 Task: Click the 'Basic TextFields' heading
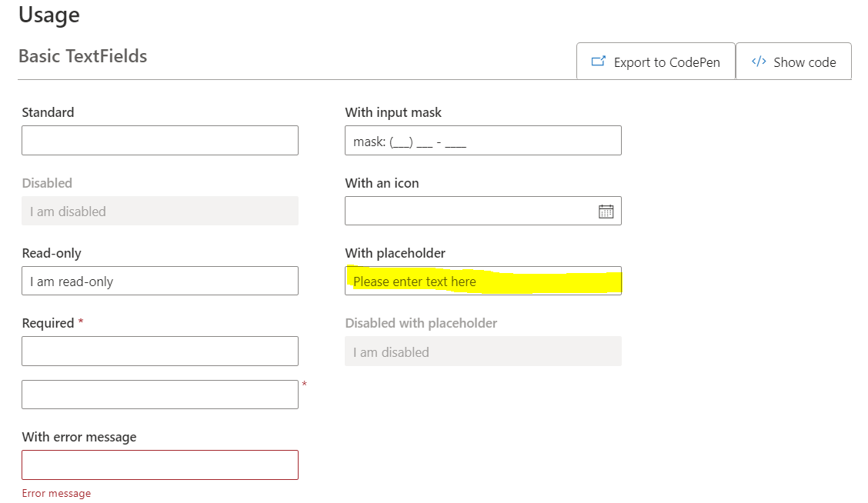pos(82,56)
